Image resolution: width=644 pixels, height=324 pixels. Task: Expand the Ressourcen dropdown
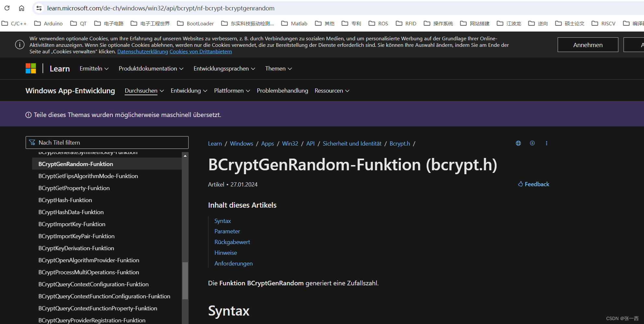pos(332,91)
